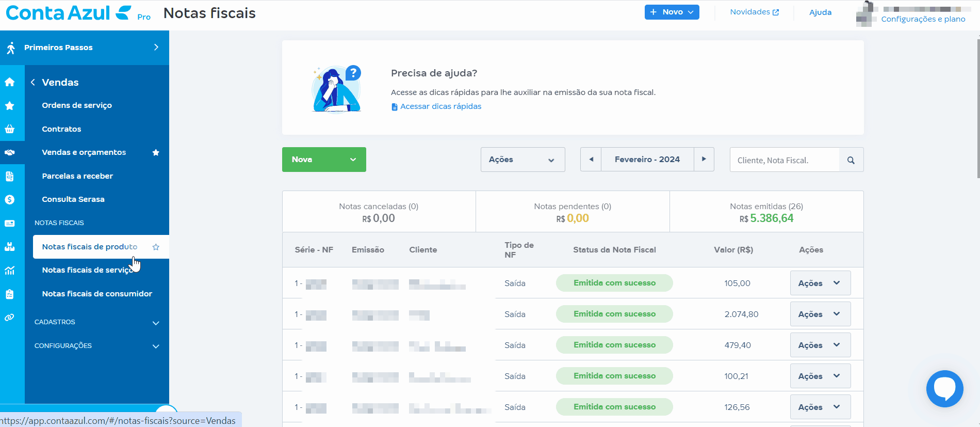The image size is (980, 427).
Task: Open the chain link icon in sidebar
Action: click(x=10, y=318)
